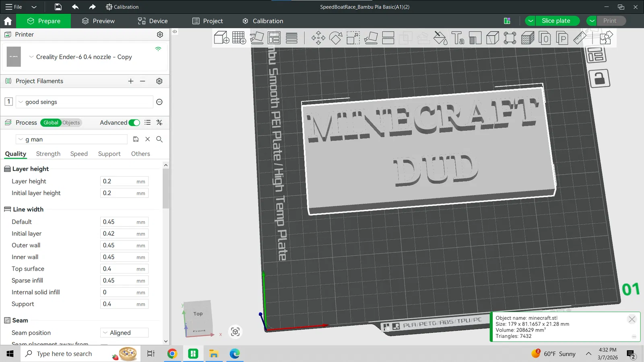644x362 pixels.
Task: Click filament 1 color swatch
Action: click(x=8, y=102)
